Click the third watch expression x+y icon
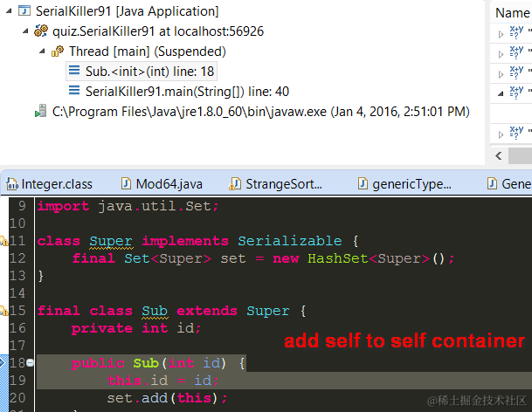532x412 pixels. [517, 72]
